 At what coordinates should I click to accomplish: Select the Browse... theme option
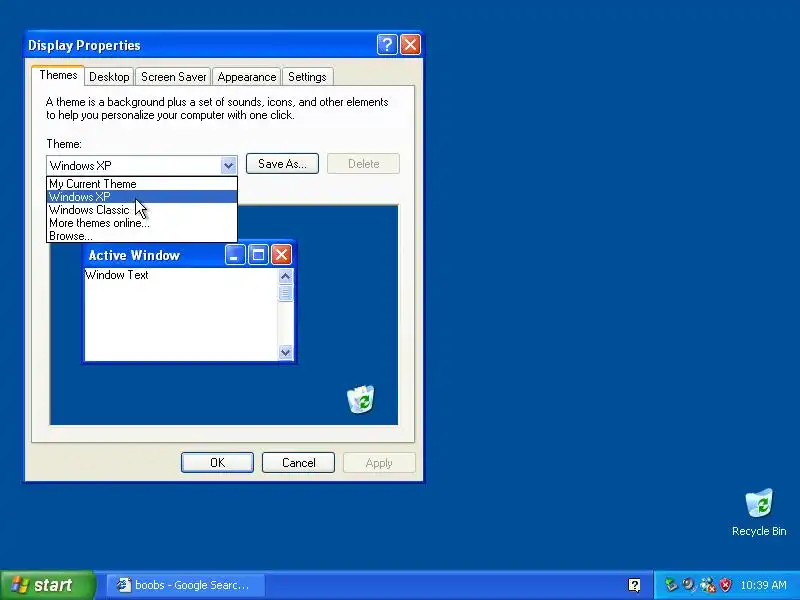coord(142,236)
